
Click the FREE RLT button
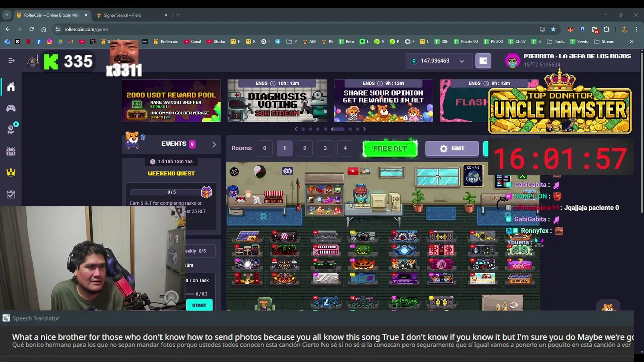pos(390,149)
